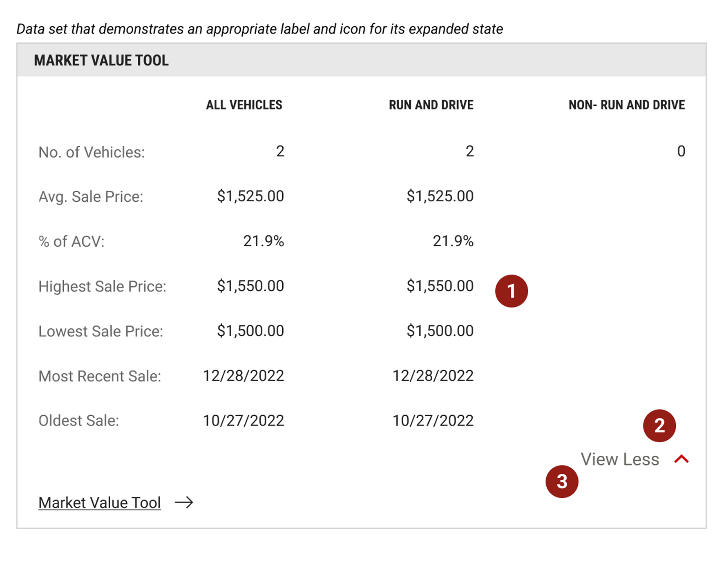
Task: Click the Avg. Sale Price label
Action: click(91, 197)
